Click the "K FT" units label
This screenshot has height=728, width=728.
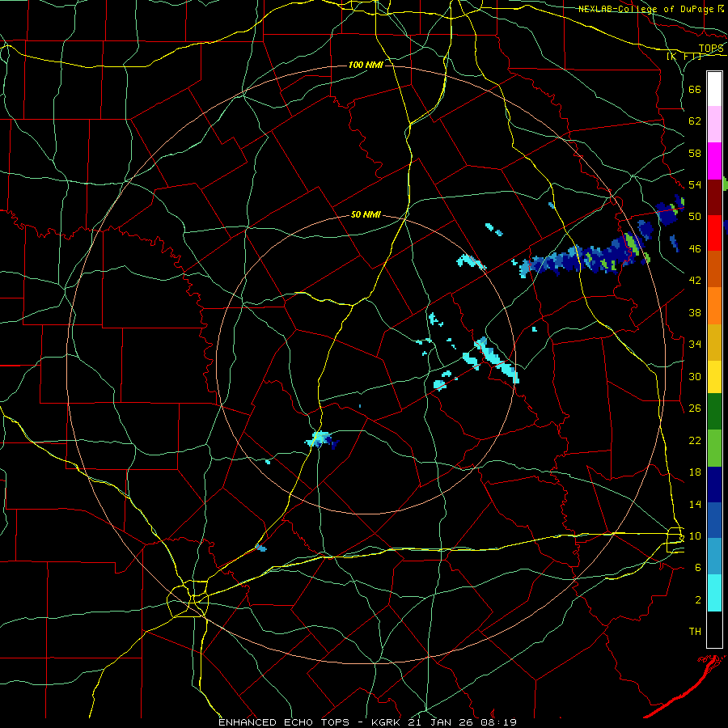(x=684, y=57)
